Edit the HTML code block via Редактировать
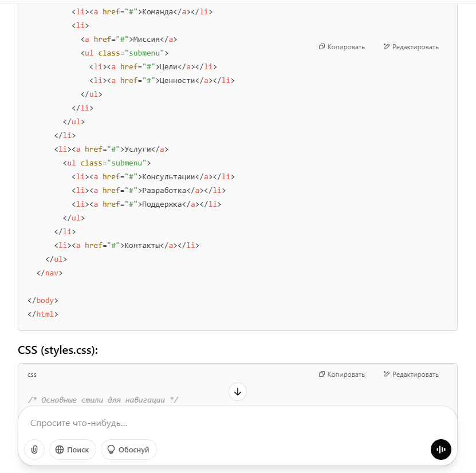Image resolution: width=476 pixels, height=473 pixels. click(411, 47)
